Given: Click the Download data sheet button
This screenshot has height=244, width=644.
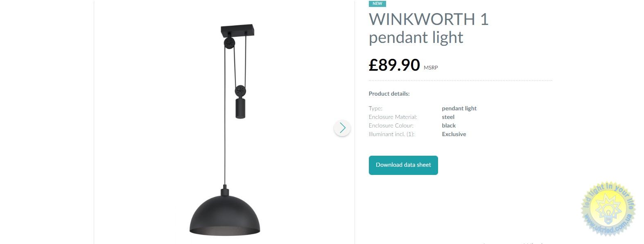Looking at the screenshot, I should pyautogui.click(x=403, y=165).
